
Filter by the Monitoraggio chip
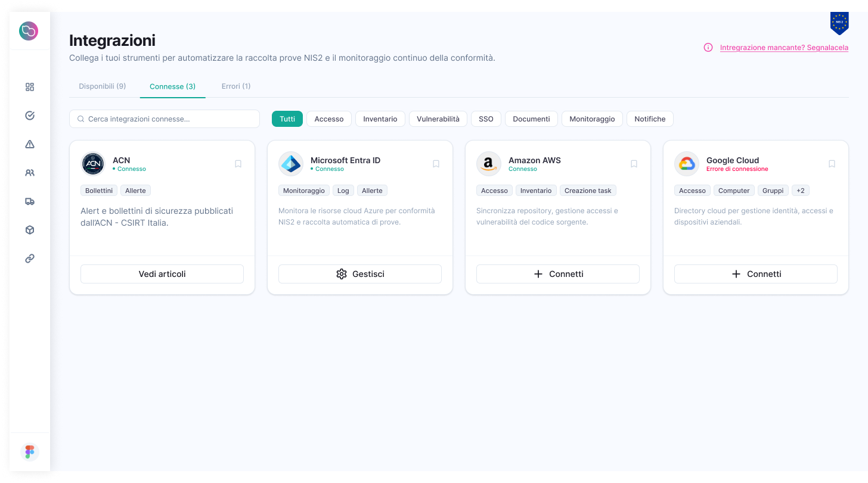point(592,119)
